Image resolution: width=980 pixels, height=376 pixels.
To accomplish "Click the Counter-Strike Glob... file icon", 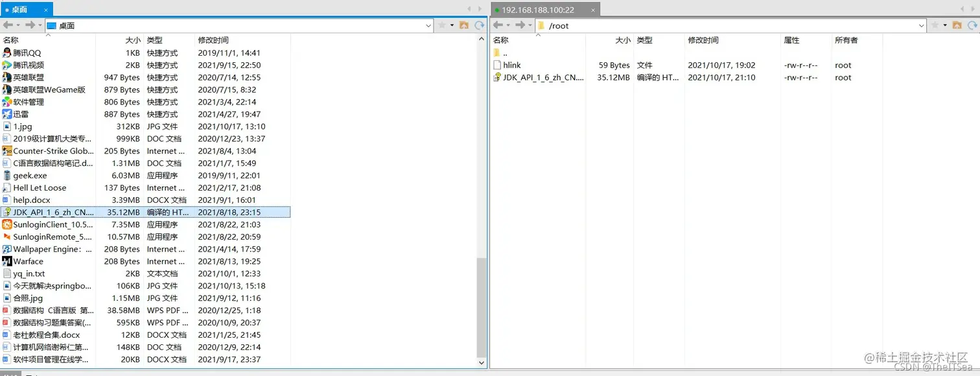I will (x=7, y=151).
